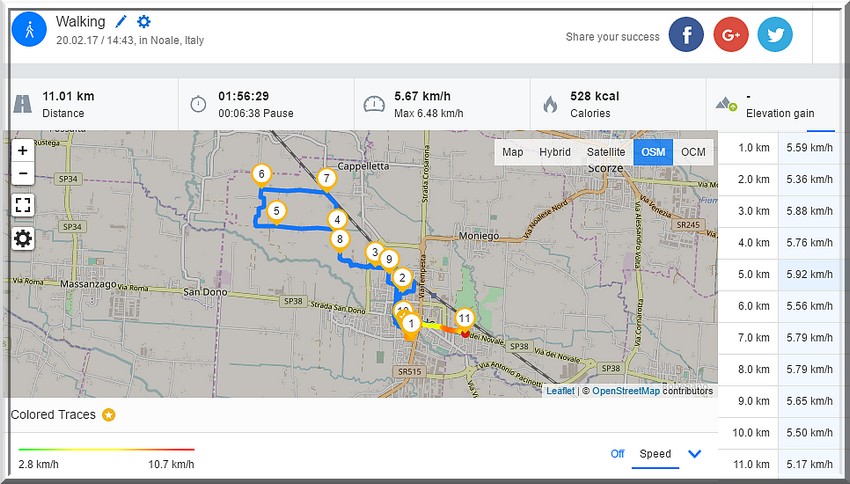Select the OSM map layer
Screen dimensions: 850x484
(653, 152)
